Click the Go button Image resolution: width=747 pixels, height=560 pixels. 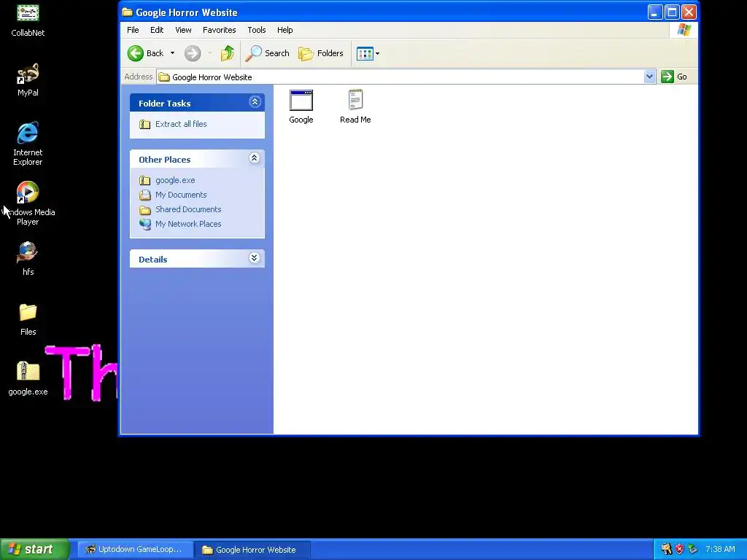pyautogui.click(x=674, y=77)
